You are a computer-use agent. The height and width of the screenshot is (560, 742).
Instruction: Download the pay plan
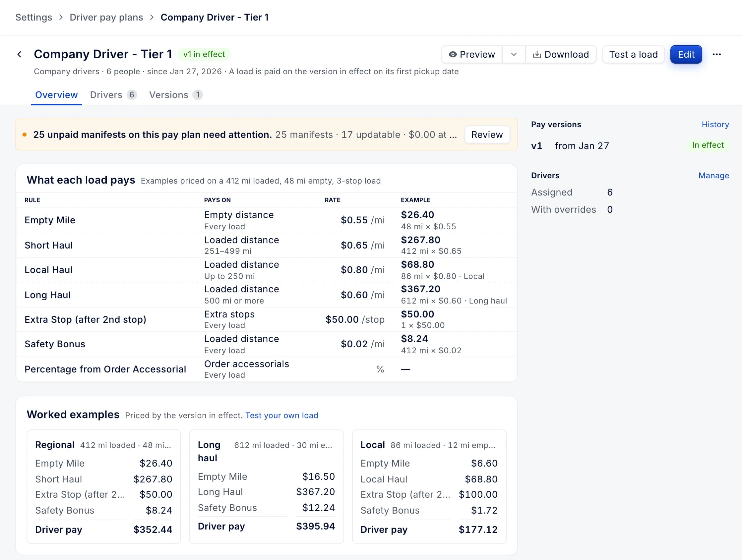coord(561,54)
